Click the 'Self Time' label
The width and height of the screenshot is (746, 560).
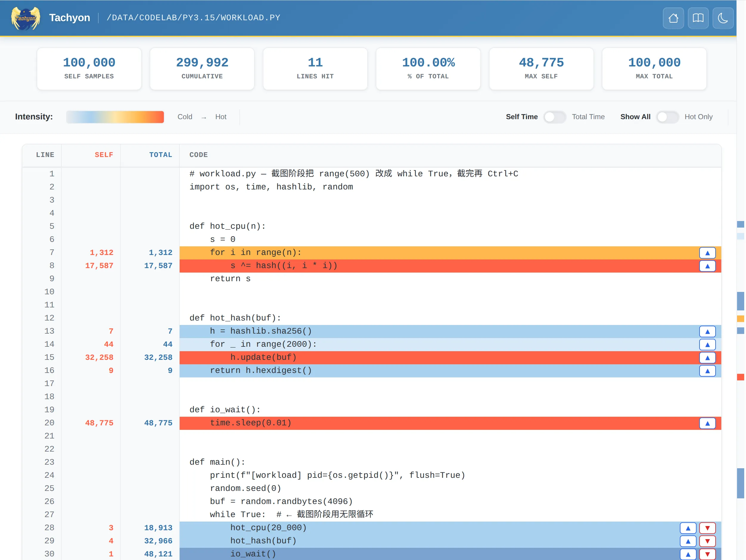pyautogui.click(x=522, y=117)
